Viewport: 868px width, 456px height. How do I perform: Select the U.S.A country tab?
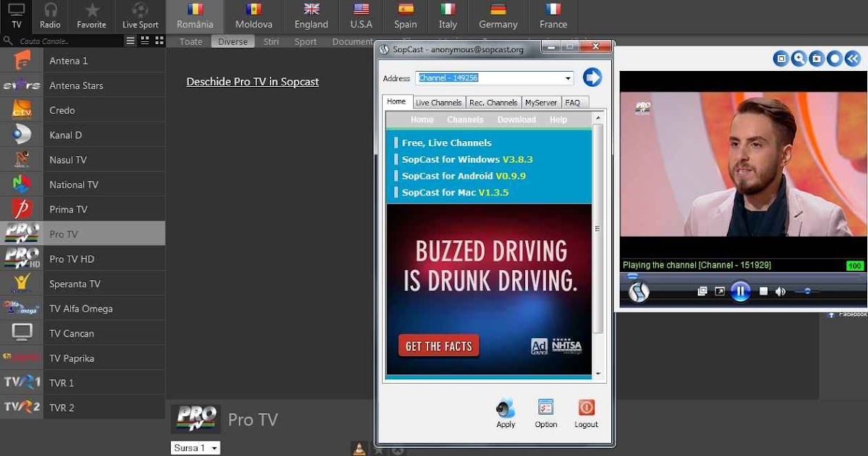(361, 16)
